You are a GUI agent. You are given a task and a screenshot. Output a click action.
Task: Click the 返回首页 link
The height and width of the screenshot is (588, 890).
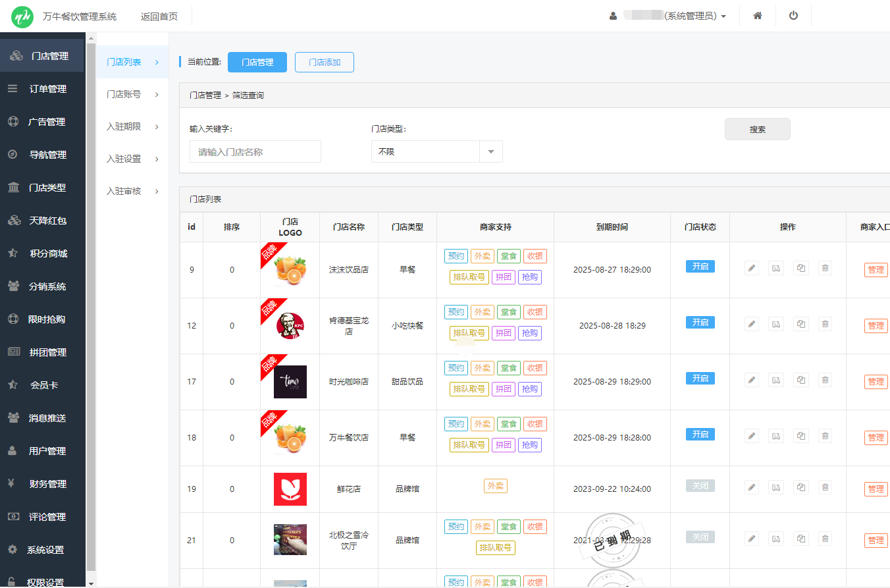pyautogui.click(x=159, y=16)
